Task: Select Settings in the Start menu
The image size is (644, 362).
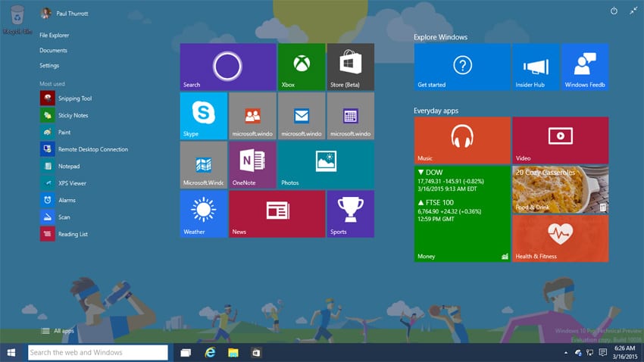Action: click(x=49, y=66)
